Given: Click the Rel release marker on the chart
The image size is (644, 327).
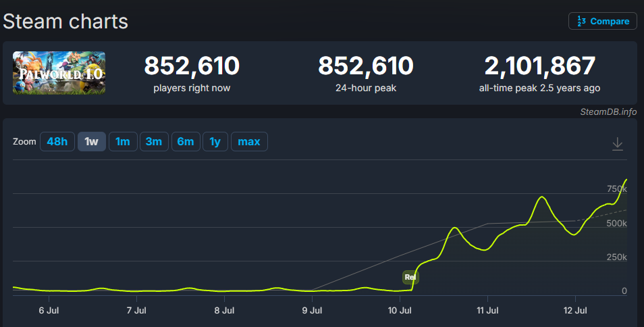Looking at the screenshot, I should (410, 277).
